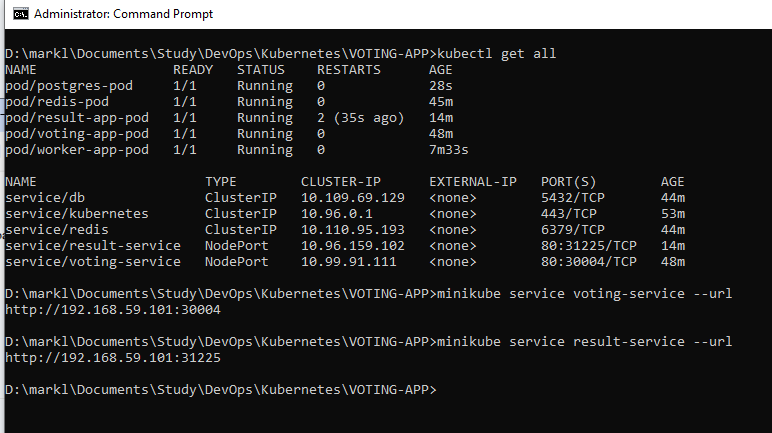Viewport: 772px width, 433px height.
Task: Click the service/voting-service name in the table
Action: tap(93, 262)
